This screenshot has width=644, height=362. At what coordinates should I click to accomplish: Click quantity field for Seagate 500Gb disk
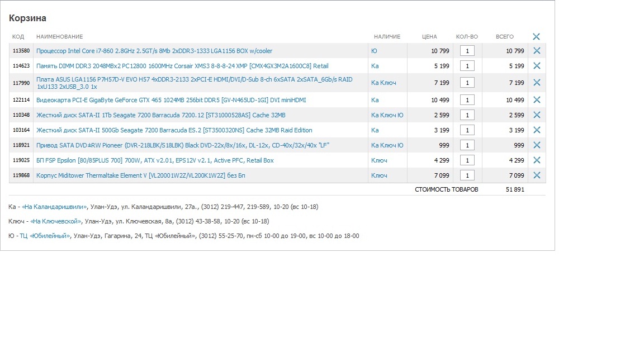coord(467,130)
